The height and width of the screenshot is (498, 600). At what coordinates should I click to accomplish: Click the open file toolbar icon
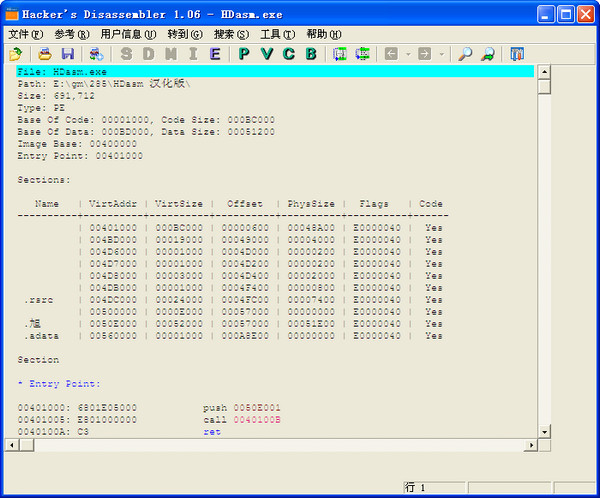(16, 54)
